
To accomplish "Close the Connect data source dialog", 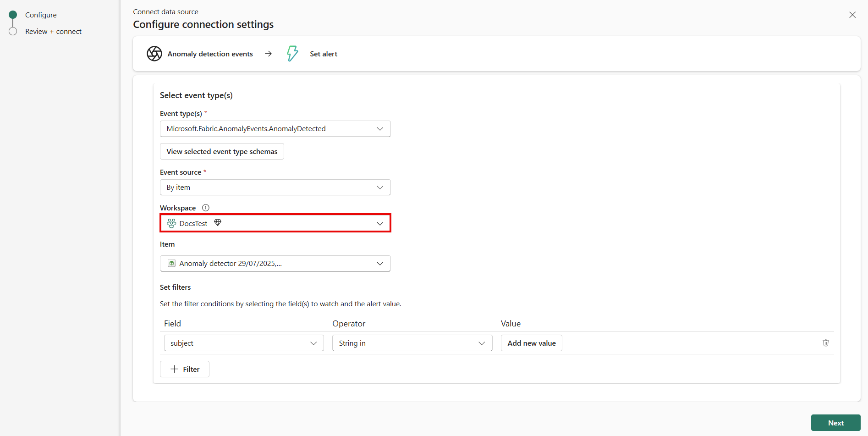I will [852, 15].
